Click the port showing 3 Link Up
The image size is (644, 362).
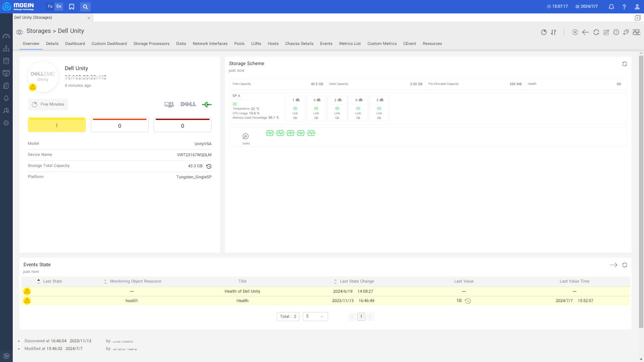tap(379, 108)
